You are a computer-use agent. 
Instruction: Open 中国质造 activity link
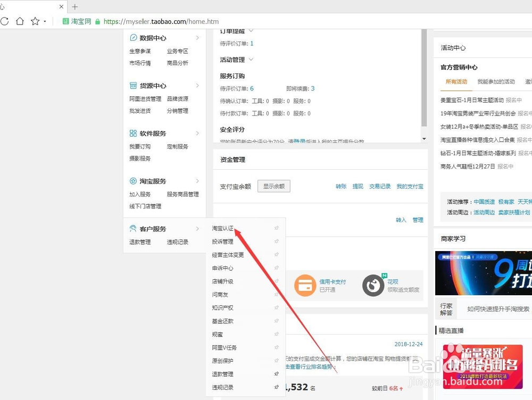click(x=484, y=202)
